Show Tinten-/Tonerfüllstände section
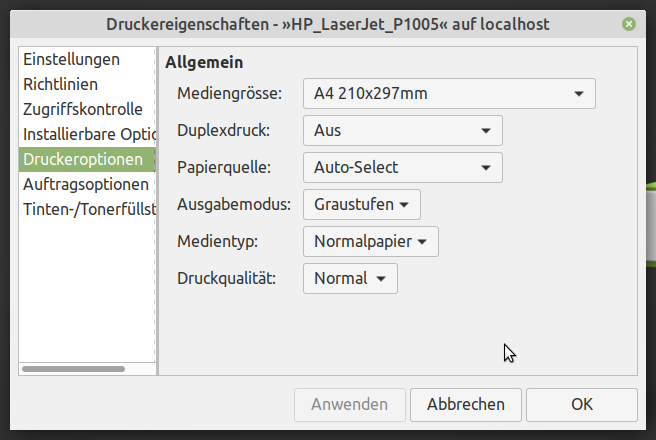The image size is (656, 440). pos(87,210)
